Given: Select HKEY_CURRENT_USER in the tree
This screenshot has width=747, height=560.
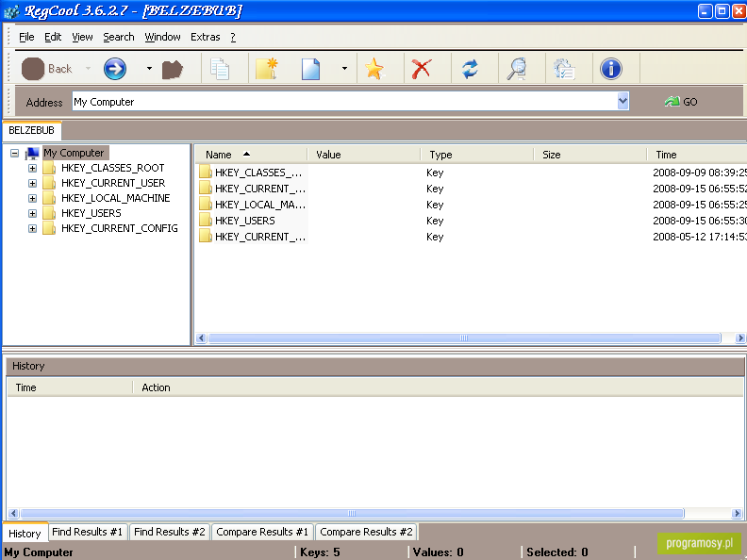Looking at the screenshot, I should pyautogui.click(x=113, y=183).
